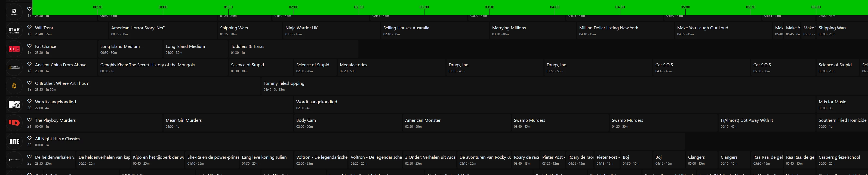Open I (Almost) Got Away With It

click(x=767, y=123)
